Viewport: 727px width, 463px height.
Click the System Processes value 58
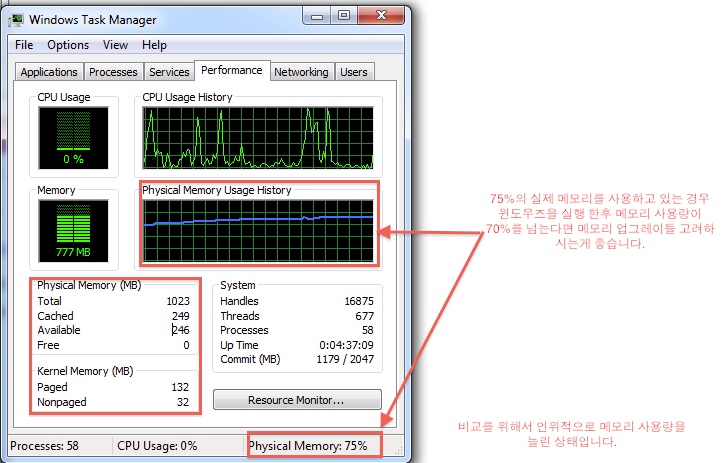[368, 330]
